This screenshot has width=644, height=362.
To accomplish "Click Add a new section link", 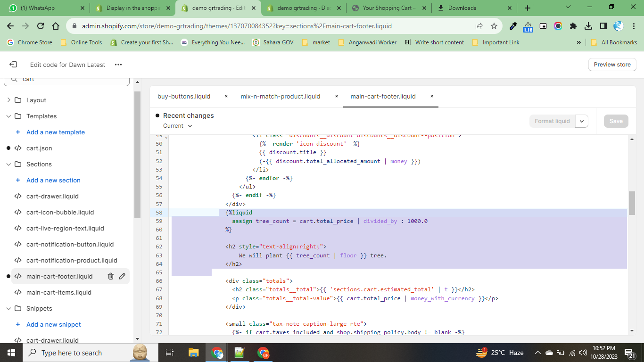I will pyautogui.click(x=53, y=180).
